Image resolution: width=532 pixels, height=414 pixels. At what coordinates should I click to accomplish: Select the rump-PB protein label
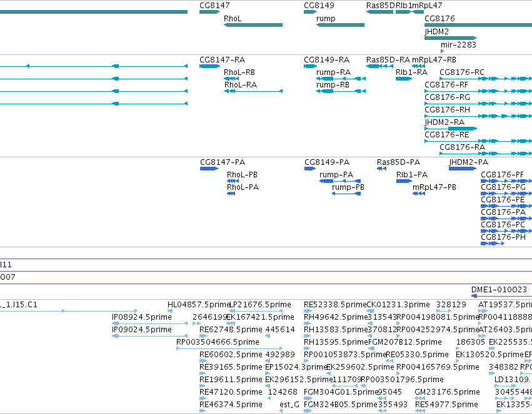click(348, 187)
